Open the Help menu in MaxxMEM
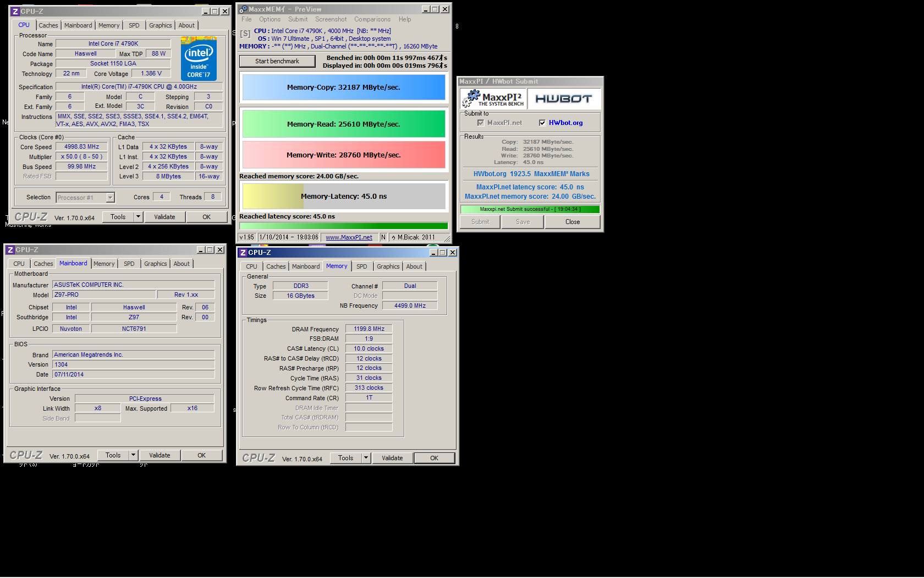 405,19
